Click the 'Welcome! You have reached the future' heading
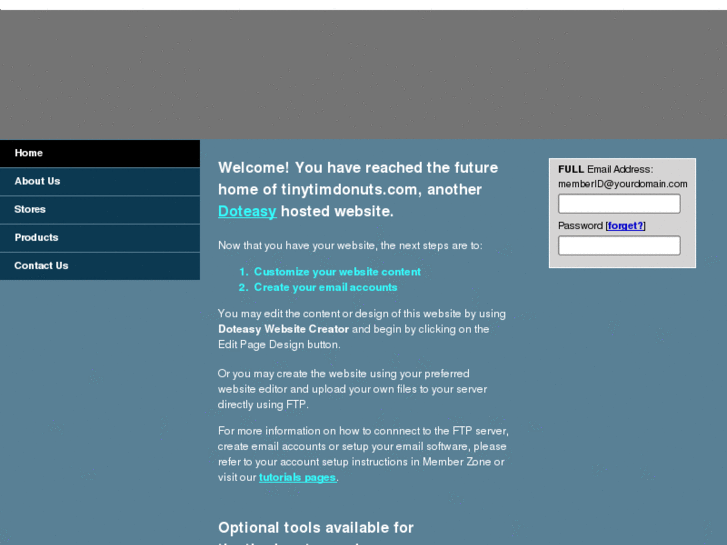 pyautogui.click(x=358, y=168)
